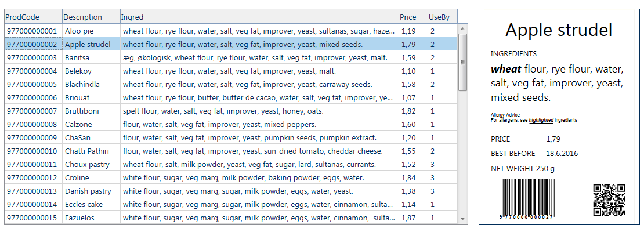The height and width of the screenshot is (232, 644).
Task: Select the Banitsa product row
Action: [x=77, y=57]
